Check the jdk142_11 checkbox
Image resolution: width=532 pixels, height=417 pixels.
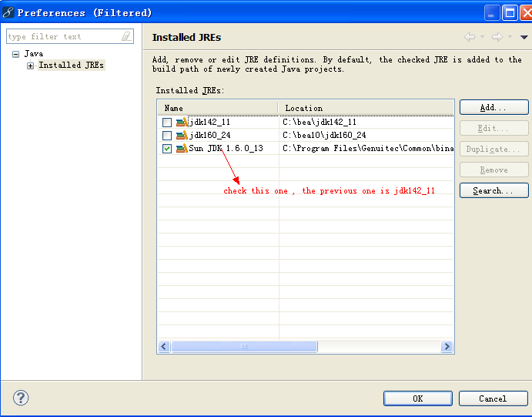[167, 123]
